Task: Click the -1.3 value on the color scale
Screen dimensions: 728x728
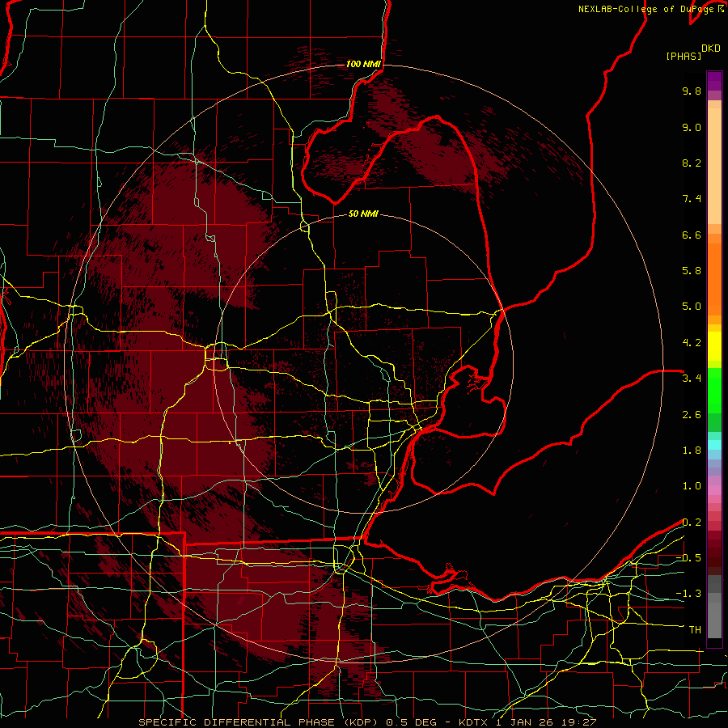Action: (688, 594)
